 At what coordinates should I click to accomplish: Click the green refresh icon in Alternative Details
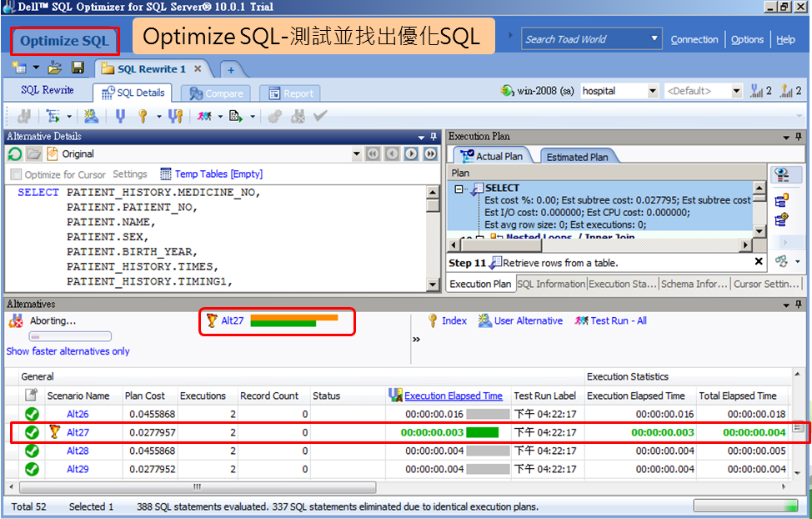pos(15,154)
